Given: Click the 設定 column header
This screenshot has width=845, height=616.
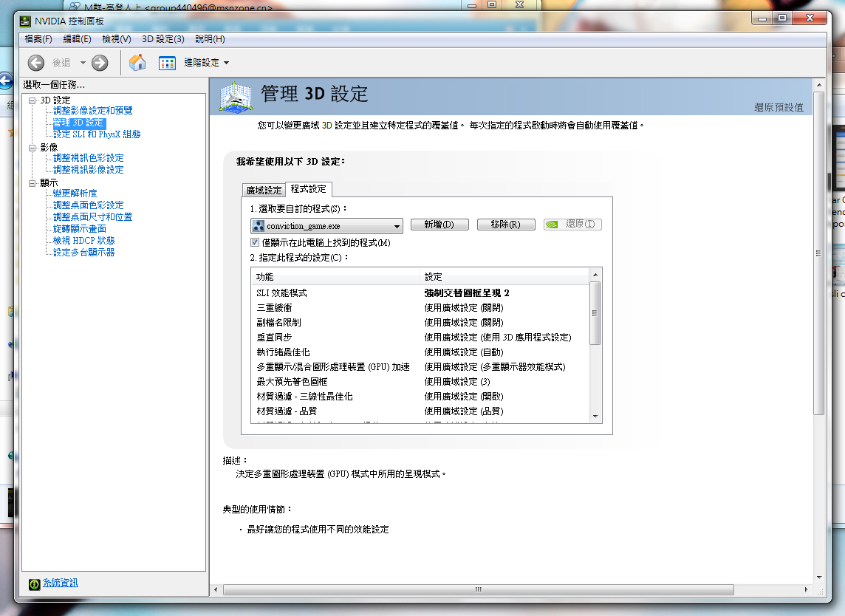Looking at the screenshot, I should (504, 276).
